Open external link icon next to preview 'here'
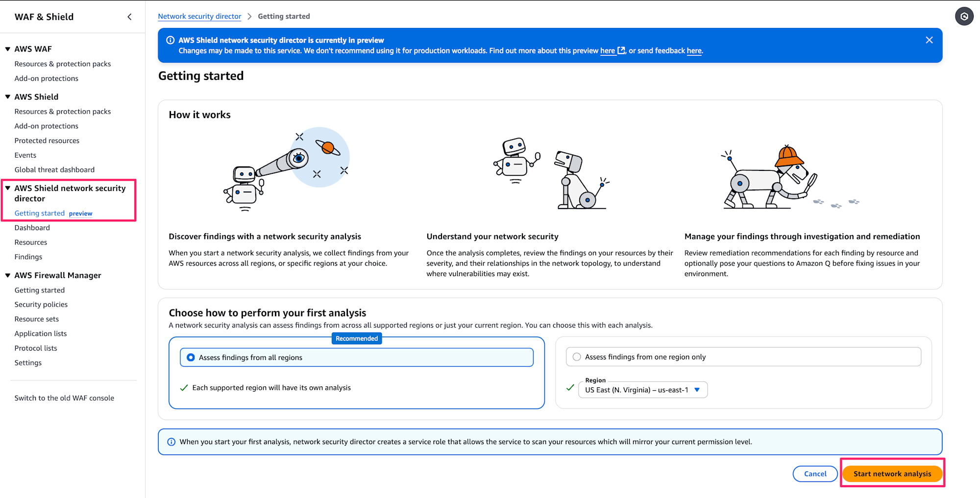The width and height of the screenshot is (980, 498). (621, 50)
